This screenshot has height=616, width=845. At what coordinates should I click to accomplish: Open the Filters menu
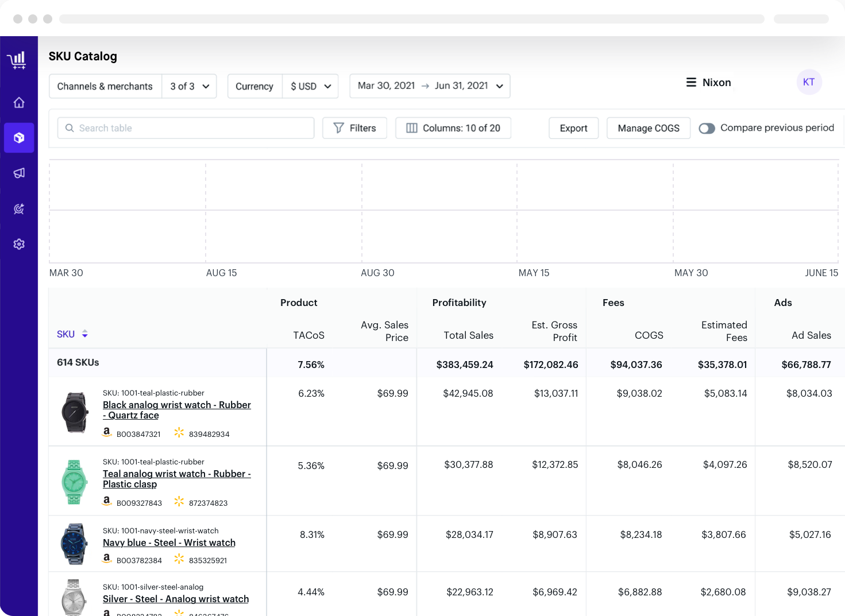tap(354, 128)
